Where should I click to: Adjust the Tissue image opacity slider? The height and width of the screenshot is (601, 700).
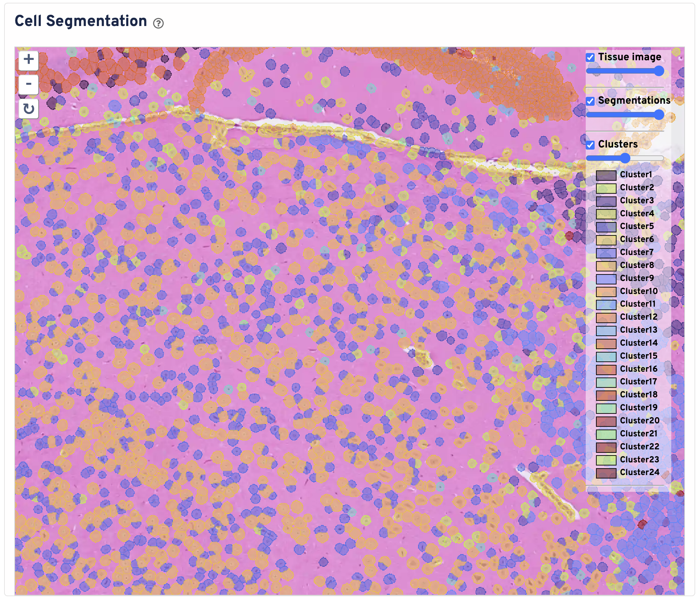659,71
